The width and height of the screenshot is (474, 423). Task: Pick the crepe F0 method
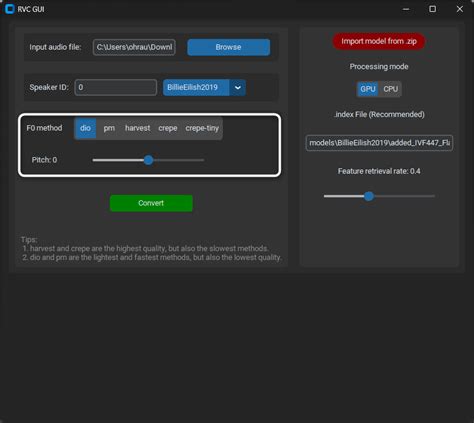[x=168, y=128]
